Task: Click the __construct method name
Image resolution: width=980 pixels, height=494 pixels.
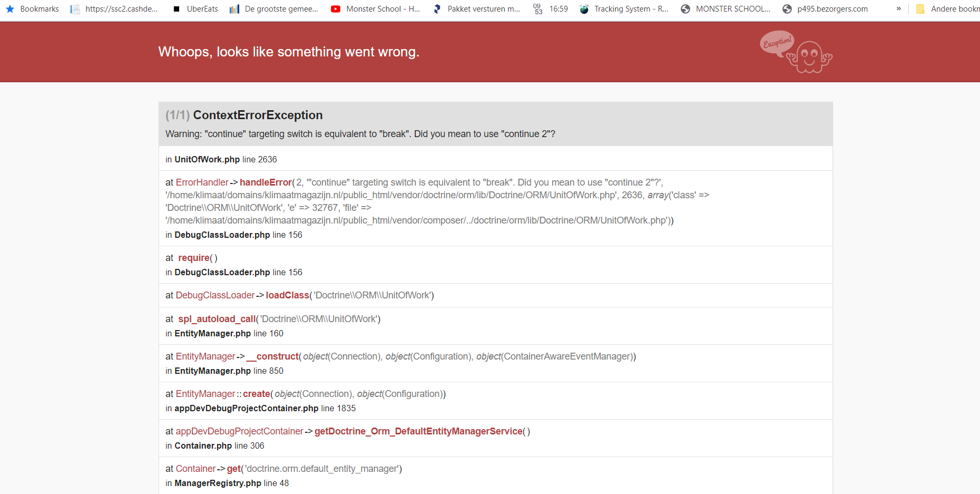Action: click(272, 356)
